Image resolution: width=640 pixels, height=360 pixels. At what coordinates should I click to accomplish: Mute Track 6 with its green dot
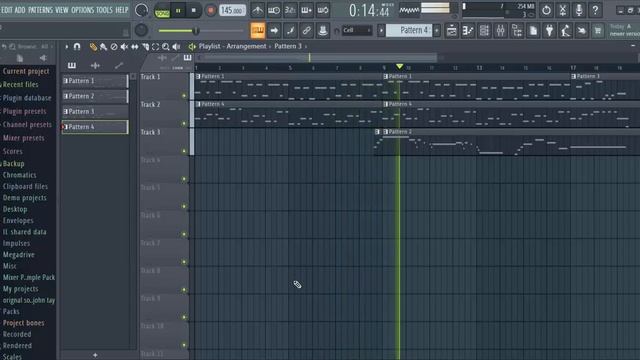(184, 234)
